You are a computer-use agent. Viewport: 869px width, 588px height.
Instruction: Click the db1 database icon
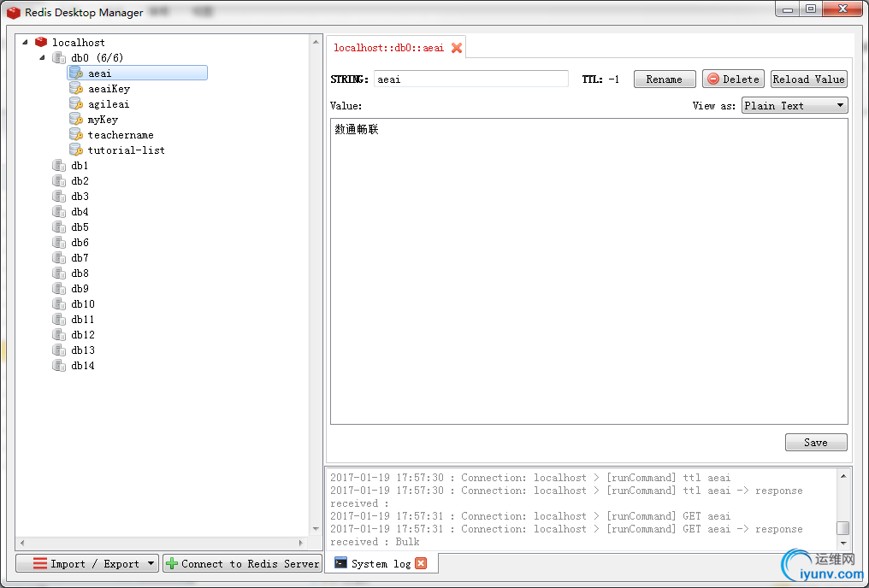point(59,166)
